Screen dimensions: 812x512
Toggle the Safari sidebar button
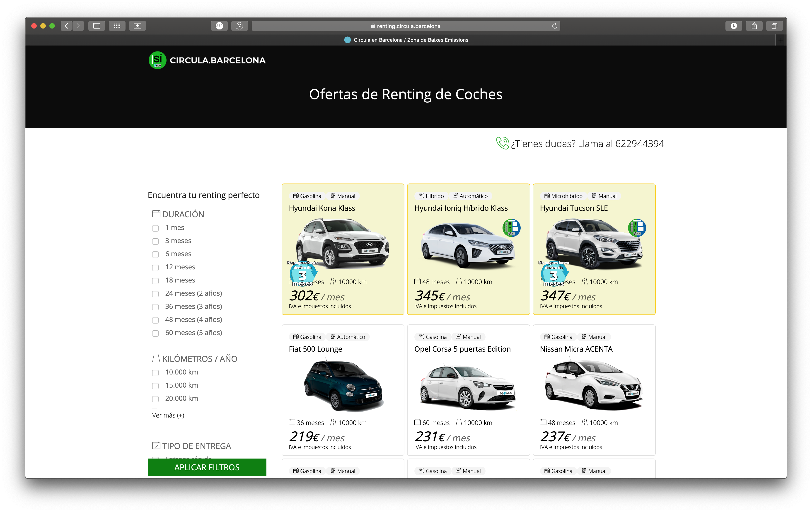tap(97, 26)
